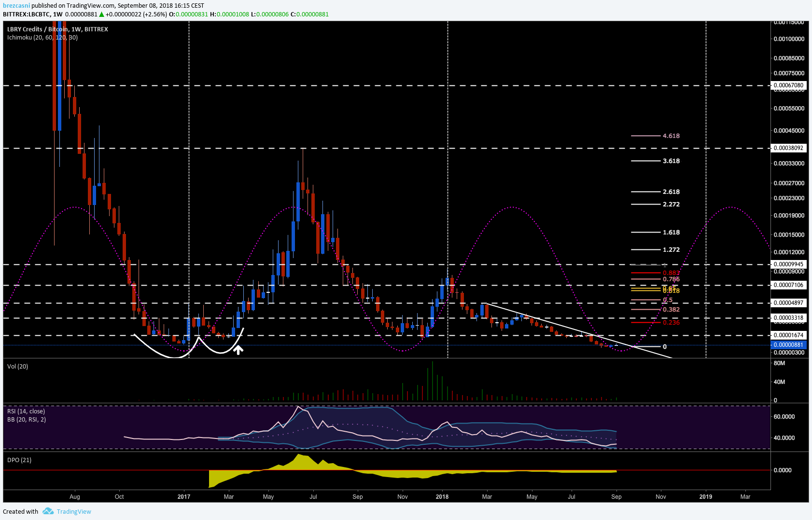
Task: Click the 60.0000 RSI scale label
Action: coord(784,417)
